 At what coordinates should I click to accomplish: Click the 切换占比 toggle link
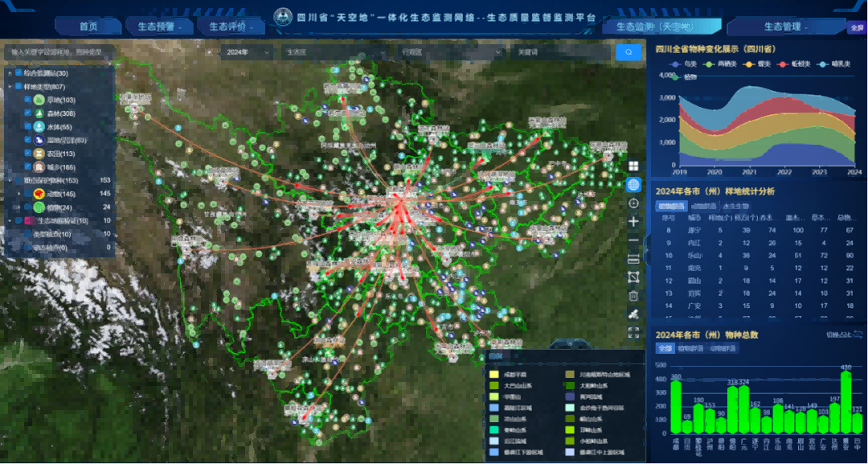click(843, 335)
